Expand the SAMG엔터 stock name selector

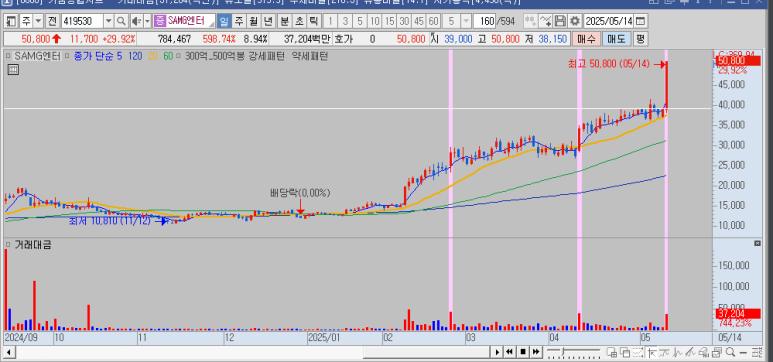211,23
